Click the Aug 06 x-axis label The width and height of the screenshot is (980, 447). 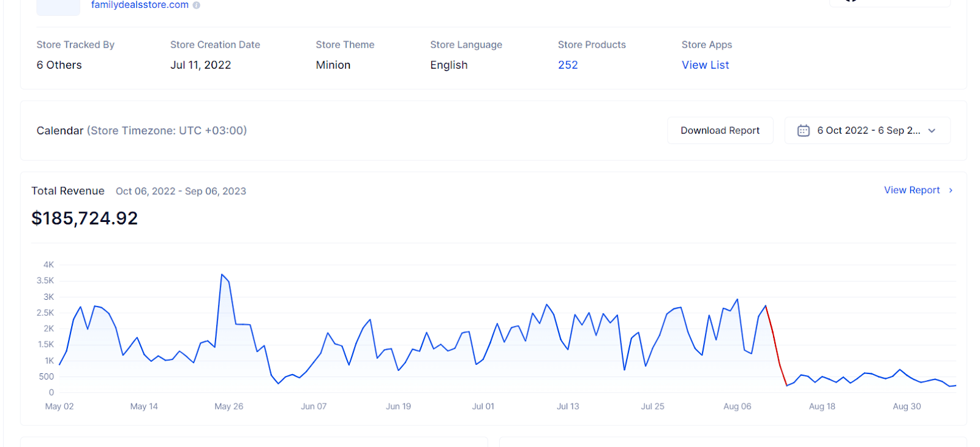tap(737, 407)
